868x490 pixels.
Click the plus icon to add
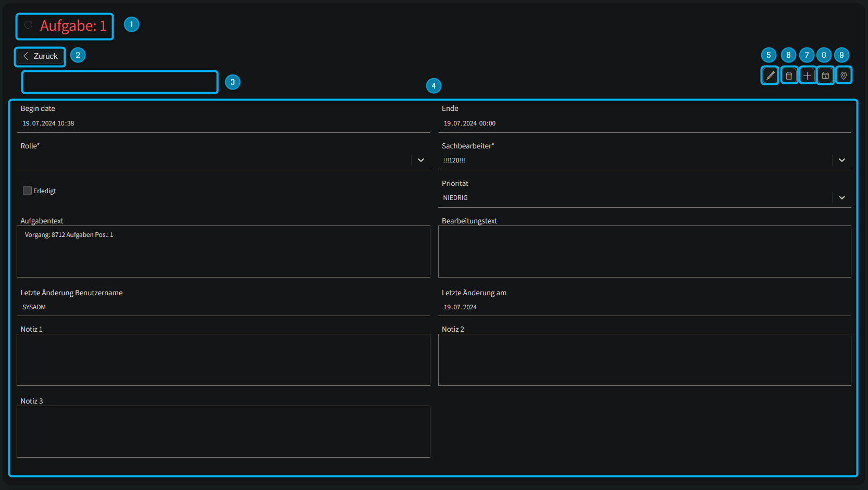tap(807, 76)
